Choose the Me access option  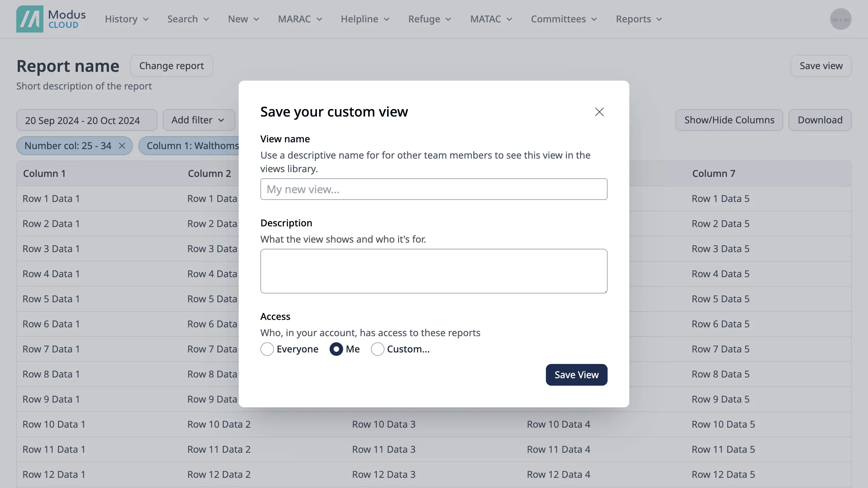point(336,349)
